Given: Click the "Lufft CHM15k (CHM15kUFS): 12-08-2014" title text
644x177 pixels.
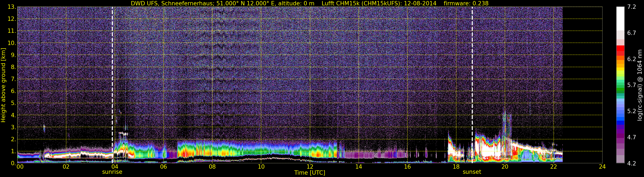Looking at the screenshot, I should (x=379, y=3).
